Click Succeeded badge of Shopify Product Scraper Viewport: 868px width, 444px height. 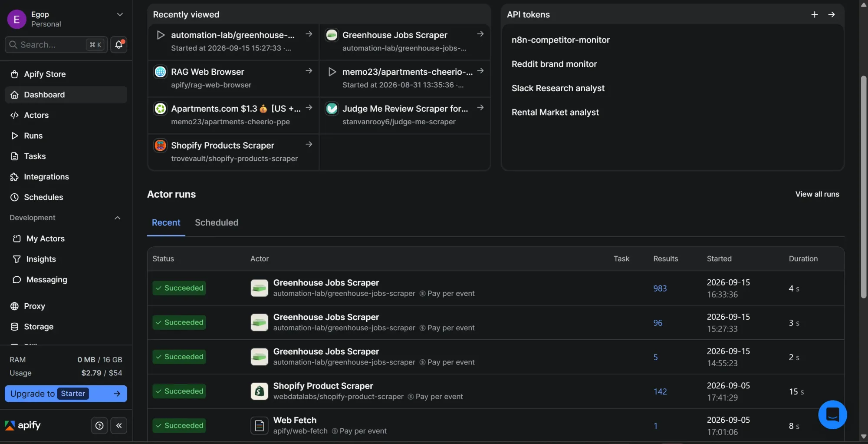[x=179, y=391]
